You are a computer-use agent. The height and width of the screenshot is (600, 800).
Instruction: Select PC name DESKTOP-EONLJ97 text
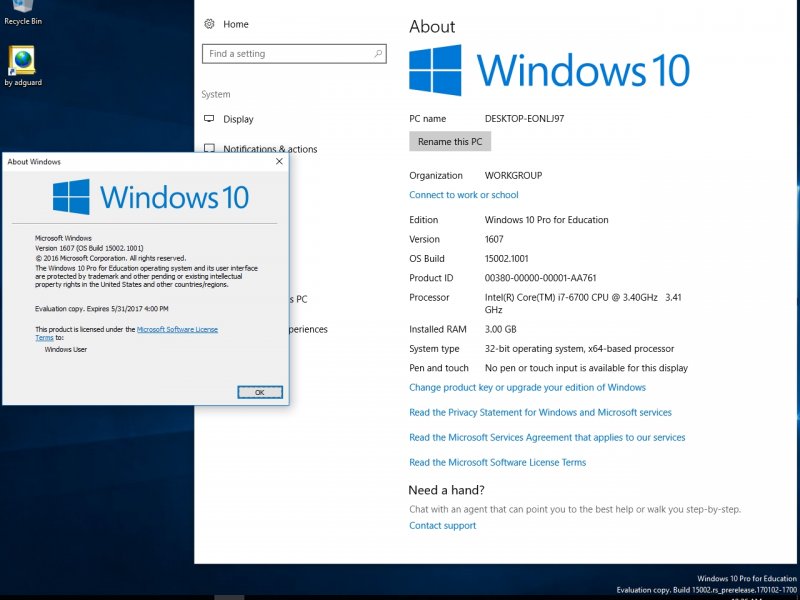[524, 118]
